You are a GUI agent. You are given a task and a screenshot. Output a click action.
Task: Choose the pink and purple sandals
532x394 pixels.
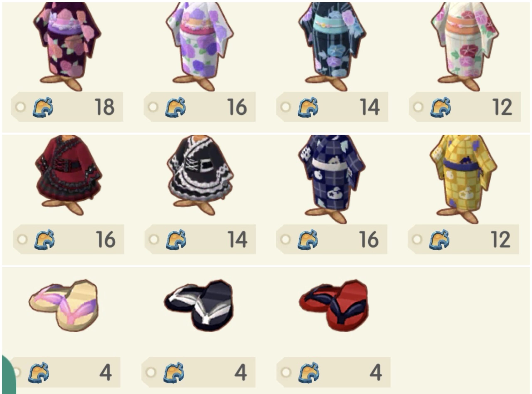pyautogui.click(x=63, y=305)
